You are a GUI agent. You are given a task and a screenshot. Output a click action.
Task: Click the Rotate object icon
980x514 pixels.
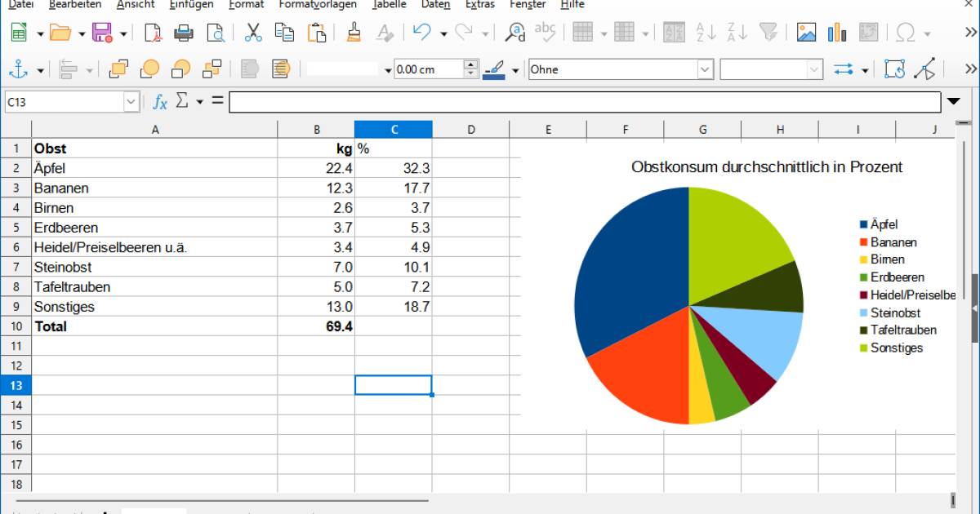[x=895, y=69]
